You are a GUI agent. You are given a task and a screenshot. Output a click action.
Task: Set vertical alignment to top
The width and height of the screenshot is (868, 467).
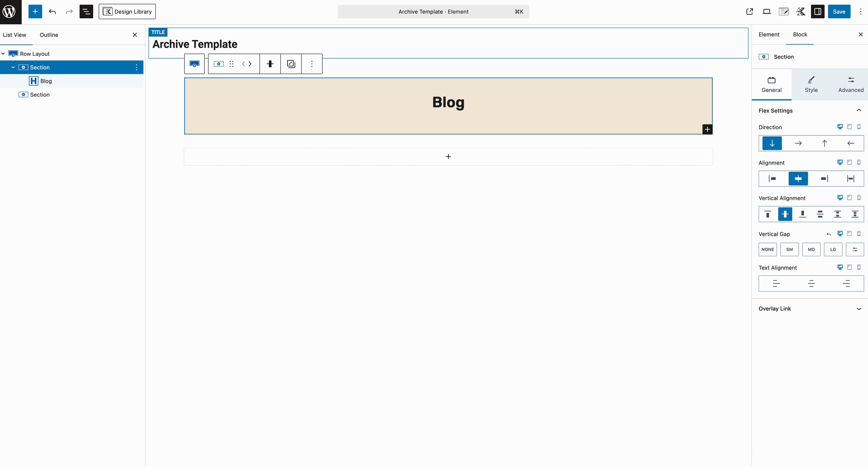click(768, 214)
